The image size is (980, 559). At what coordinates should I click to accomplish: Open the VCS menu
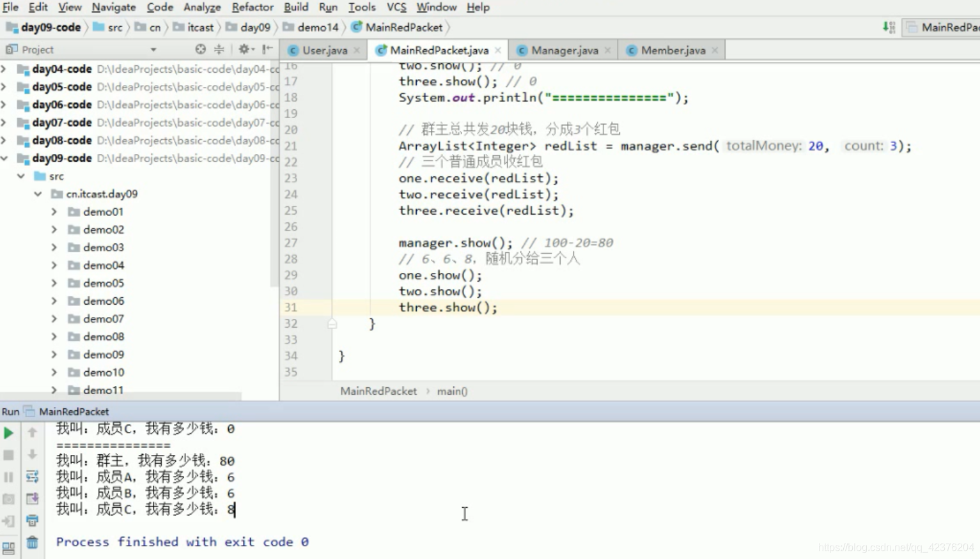click(x=396, y=7)
